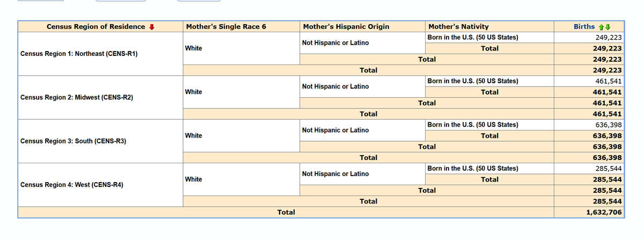Sort Births ascending with the green up arrow
Viewport: 644px width, 239px height.
coord(602,27)
